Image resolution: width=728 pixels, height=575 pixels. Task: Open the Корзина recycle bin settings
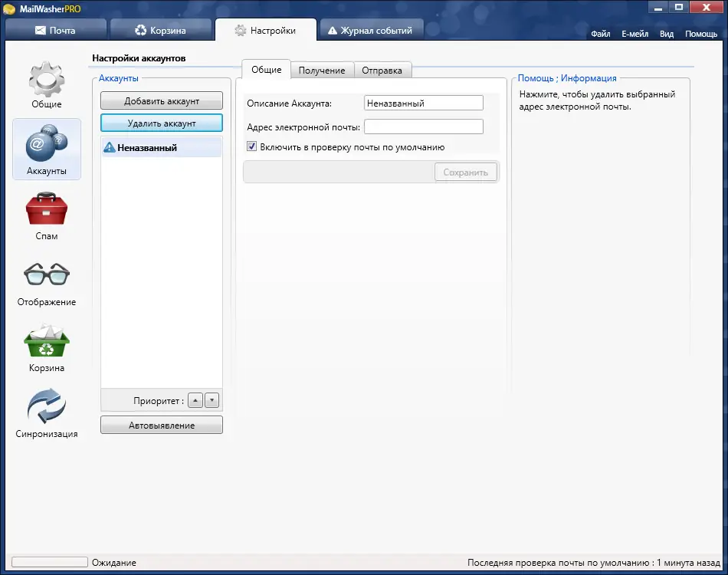tap(47, 349)
